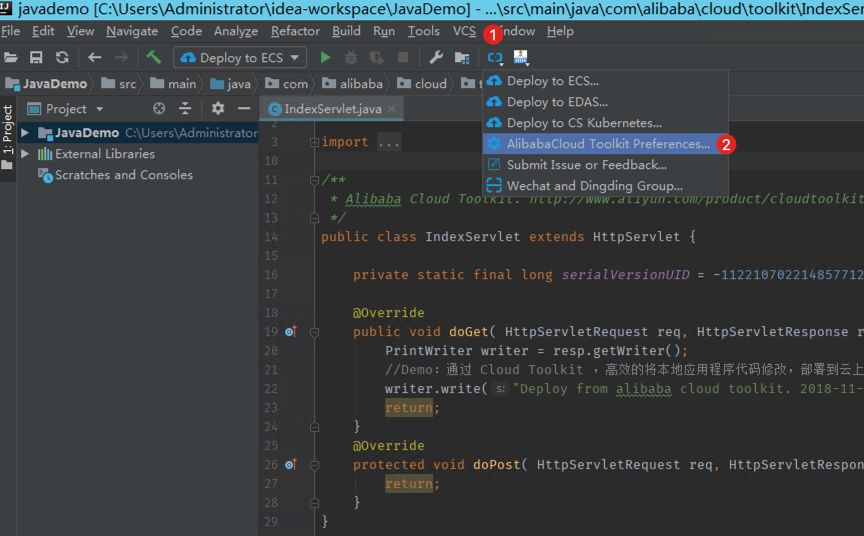Open the VCS menu
Viewport: 864px width, 536px height.
click(x=465, y=31)
